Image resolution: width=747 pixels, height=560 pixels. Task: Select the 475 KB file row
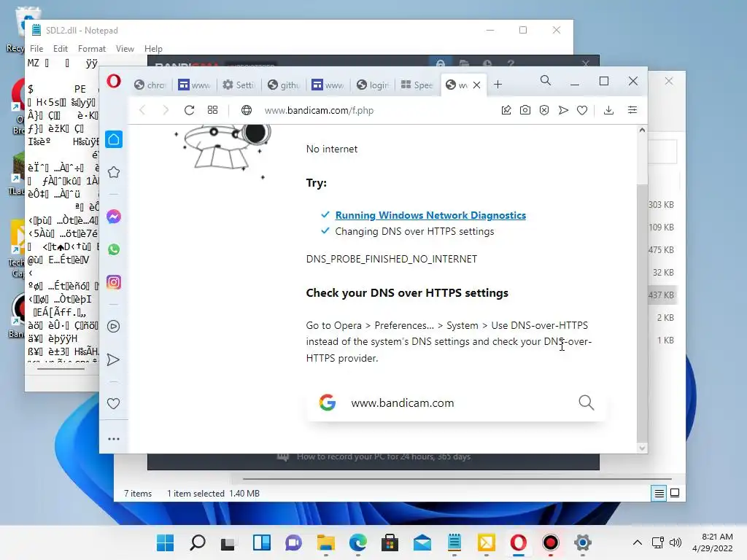coord(663,250)
